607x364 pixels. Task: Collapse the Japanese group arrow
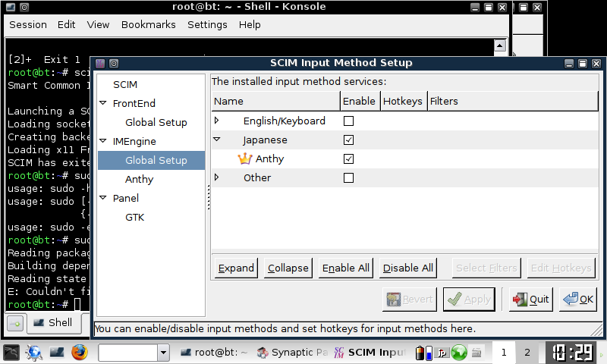coord(217,140)
